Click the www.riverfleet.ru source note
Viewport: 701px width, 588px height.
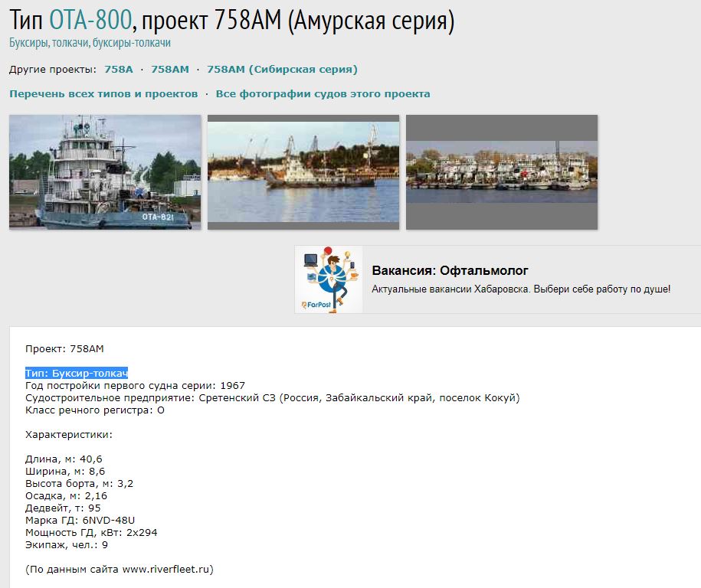pyautogui.click(x=119, y=569)
